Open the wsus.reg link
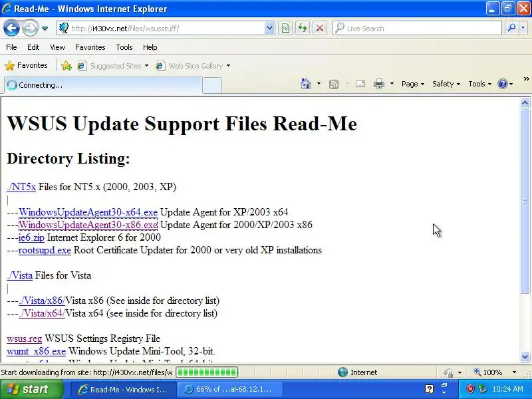This screenshot has height=399, width=532. (x=24, y=338)
